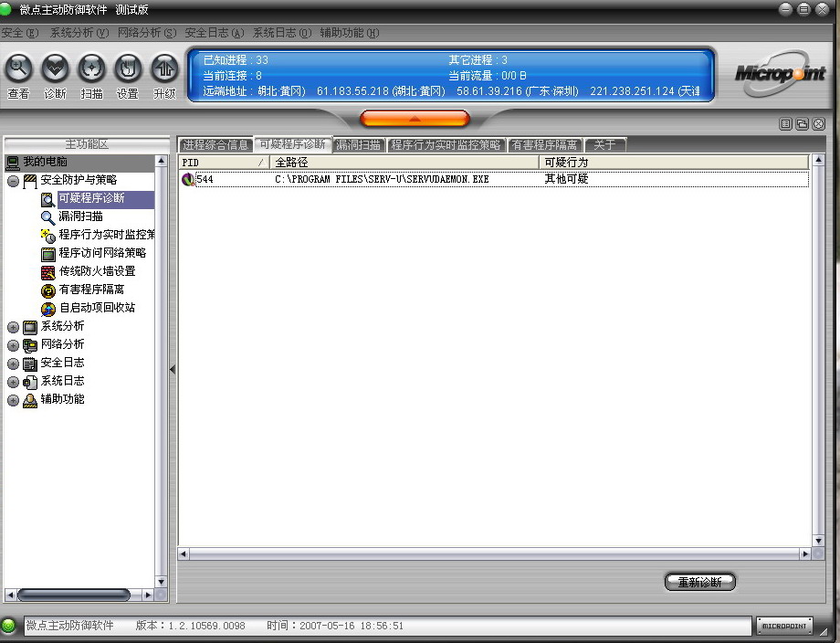Switch to the 可疑程序诊断 tab
840x643 pixels.
(292, 144)
